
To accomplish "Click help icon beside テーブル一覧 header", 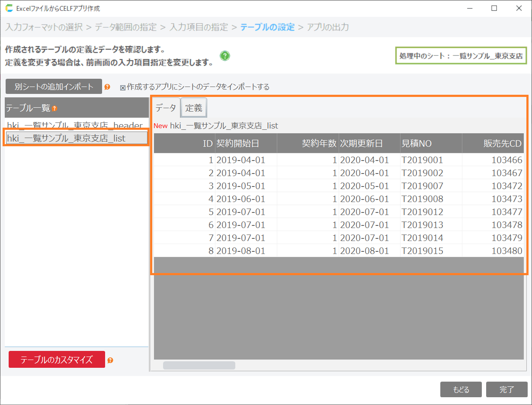I will coord(54,109).
